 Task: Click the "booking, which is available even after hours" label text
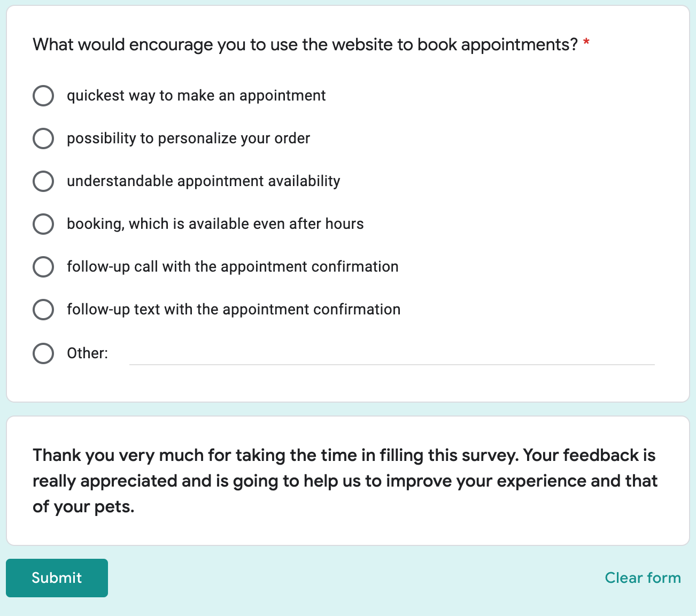(215, 224)
